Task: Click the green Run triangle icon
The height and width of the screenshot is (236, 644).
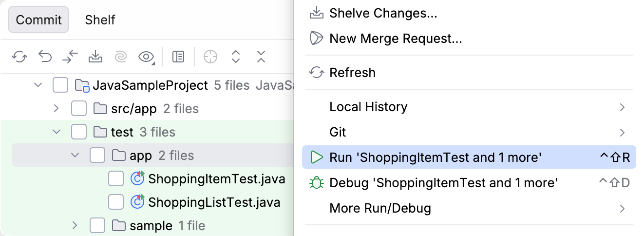Action: (x=317, y=157)
